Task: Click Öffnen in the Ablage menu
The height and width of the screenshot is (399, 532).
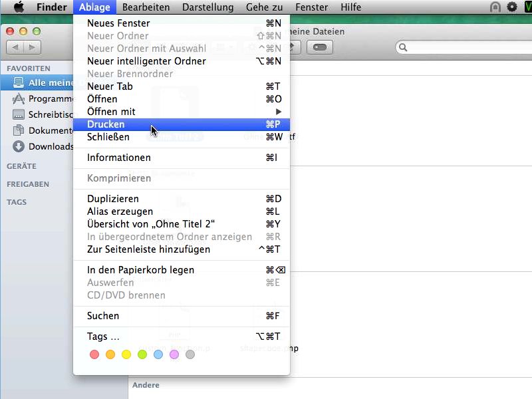Action: pyautogui.click(x=182, y=99)
